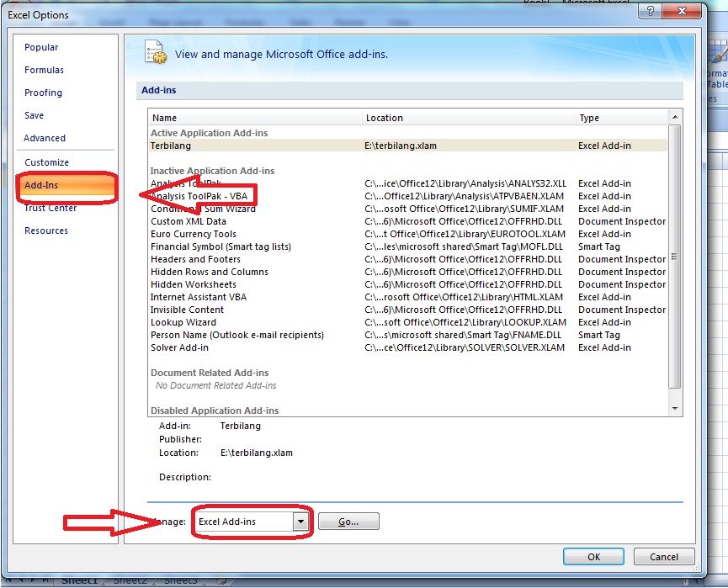The image size is (728, 588).
Task: Activate the Sheet1 tab
Action: (x=80, y=580)
